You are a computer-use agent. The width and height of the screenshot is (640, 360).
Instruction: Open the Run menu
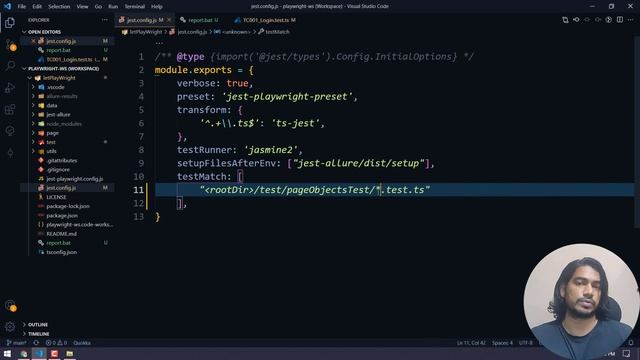(x=113, y=7)
